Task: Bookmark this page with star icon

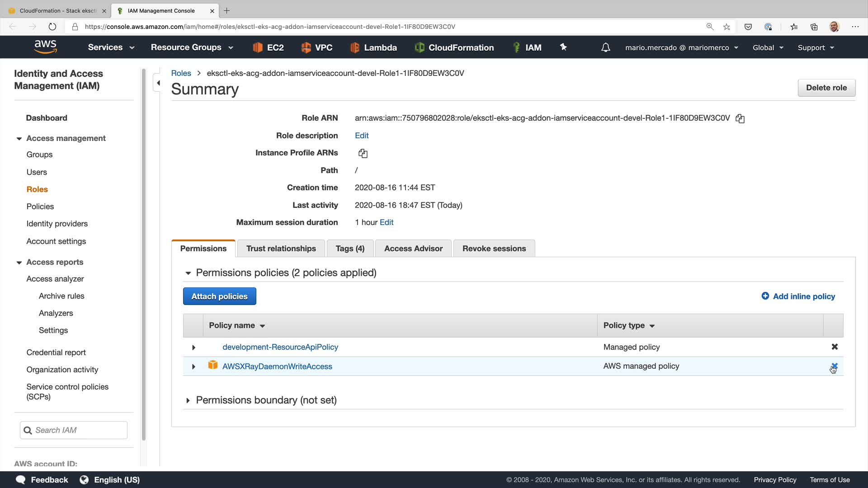Action: 726,27
